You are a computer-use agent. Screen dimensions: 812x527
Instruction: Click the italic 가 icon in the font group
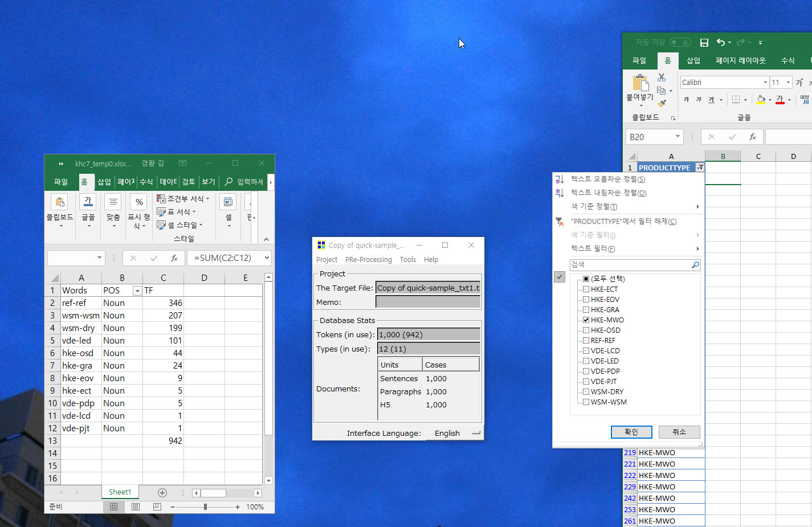(x=699, y=100)
